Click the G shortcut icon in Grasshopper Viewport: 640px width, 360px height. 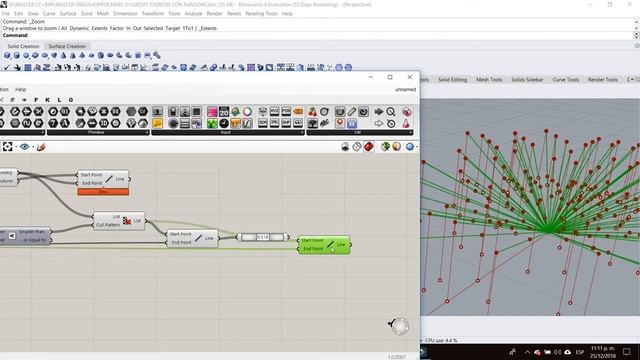[x=71, y=100]
